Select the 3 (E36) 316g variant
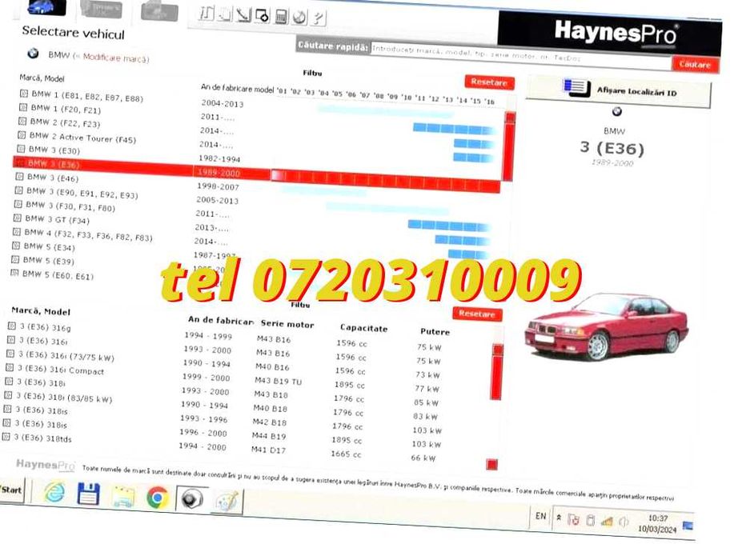The image size is (738, 560). click(45, 327)
